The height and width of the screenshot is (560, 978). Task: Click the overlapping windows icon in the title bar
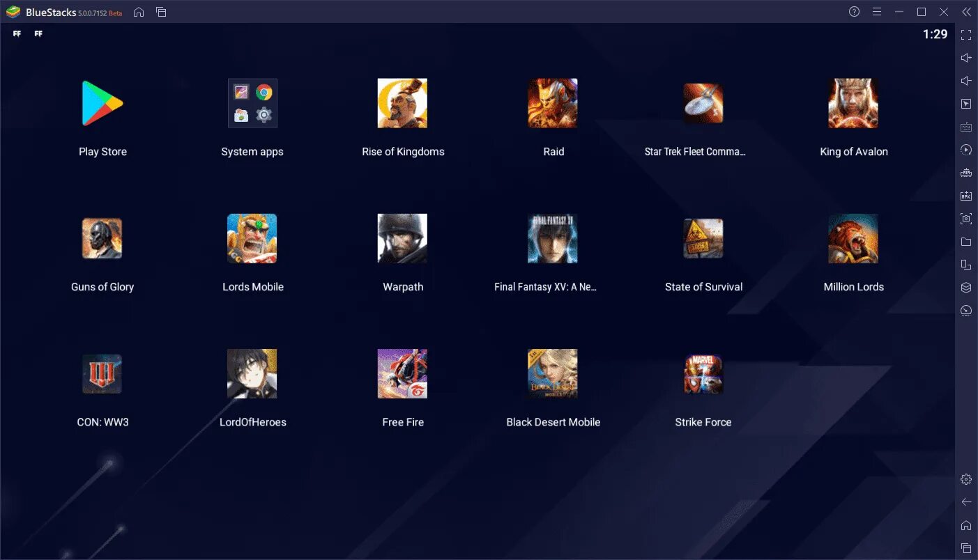(x=161, y=12)
